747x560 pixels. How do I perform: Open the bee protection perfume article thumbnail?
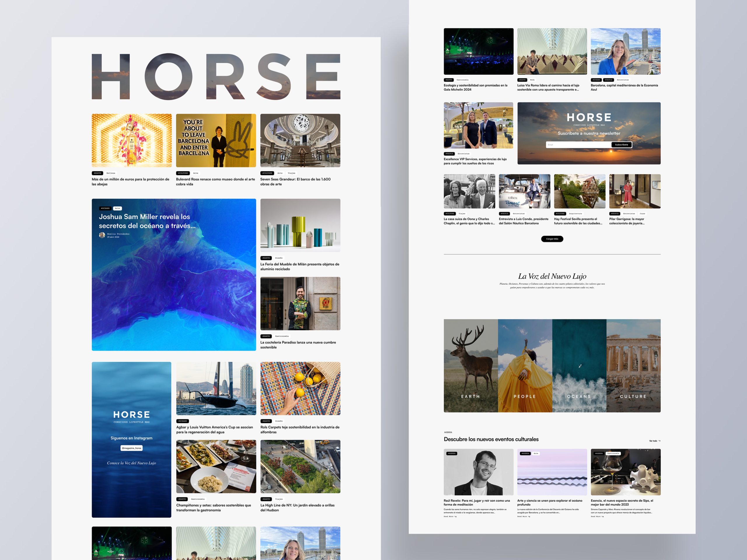coord(132,140)
